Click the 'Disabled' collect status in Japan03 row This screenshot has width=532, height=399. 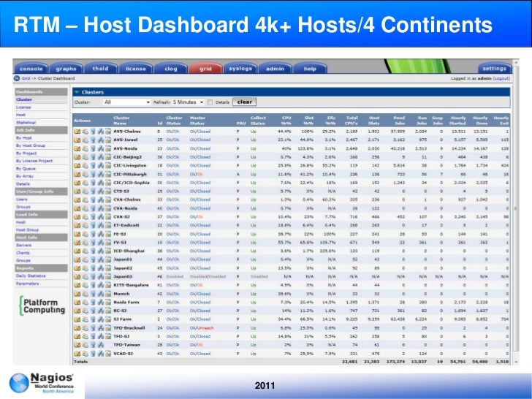(x=259, y=276)
